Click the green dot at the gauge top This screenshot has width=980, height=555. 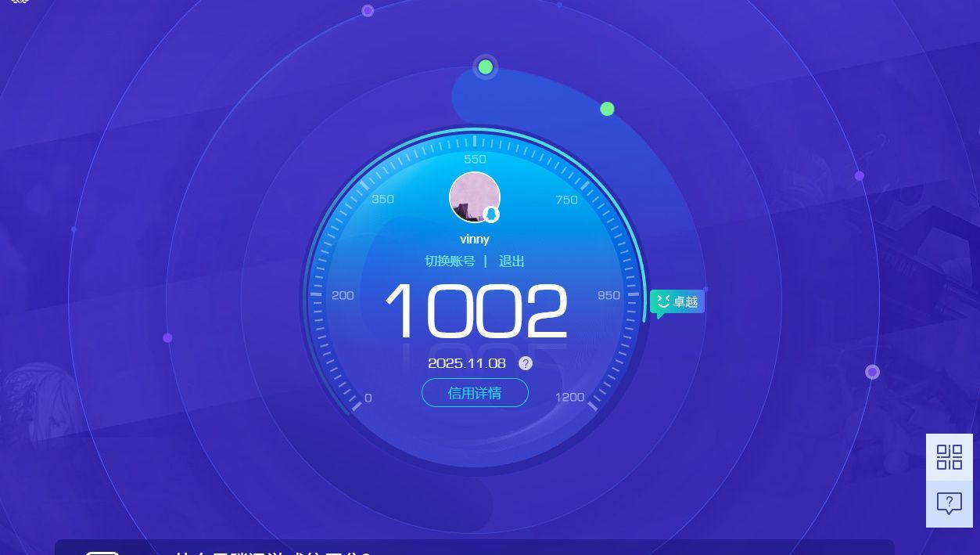(485, 67)
